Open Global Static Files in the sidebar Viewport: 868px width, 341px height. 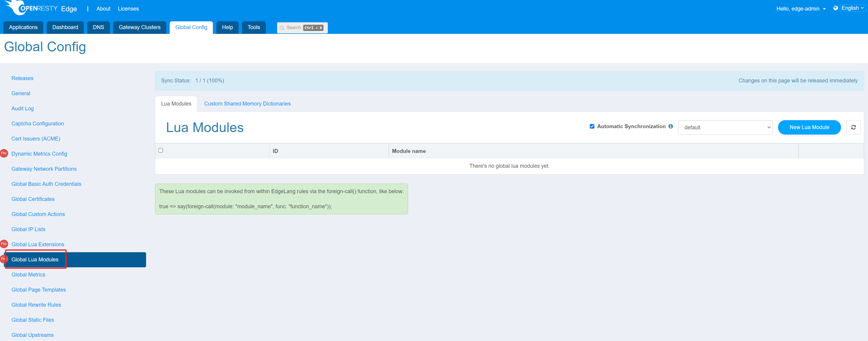click(x=32, y=320)
